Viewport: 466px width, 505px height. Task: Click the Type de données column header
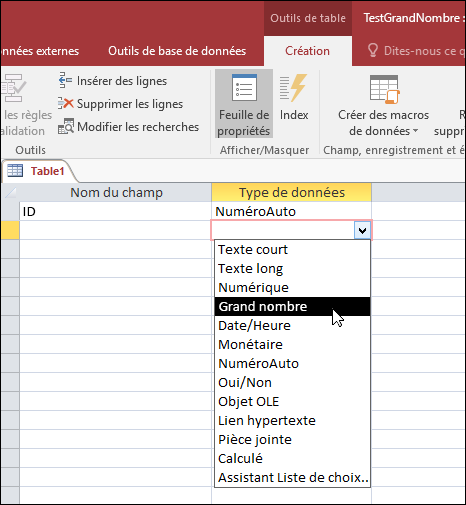(x=291, y=192)
